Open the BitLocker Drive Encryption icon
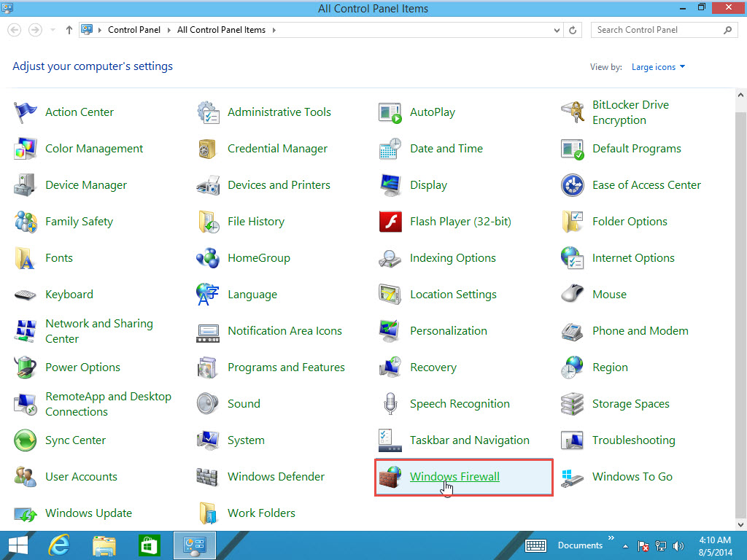Image resolution: width=747 pixels, height=560 pixels. [572, 112]
